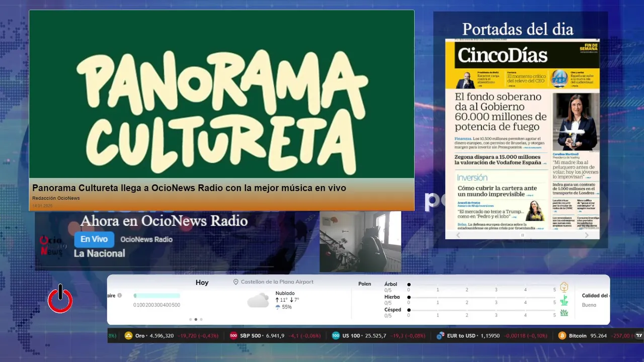Click the 'Hoy' tab in weather widget
644x362 pixels.
pyautogui.click(x=202, y=283)
